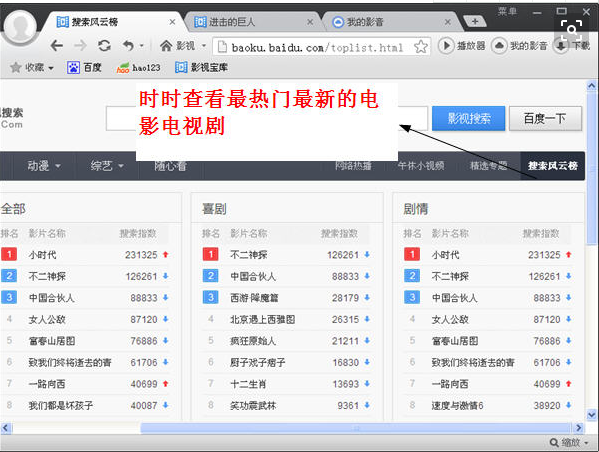Click the undo closed tab arrow
The image size is (599, 452).
pyautogui.click(x=128, y=46)
